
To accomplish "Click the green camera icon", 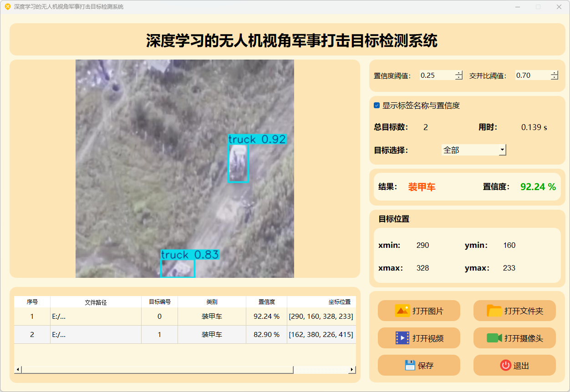I will tap(494, 338).
